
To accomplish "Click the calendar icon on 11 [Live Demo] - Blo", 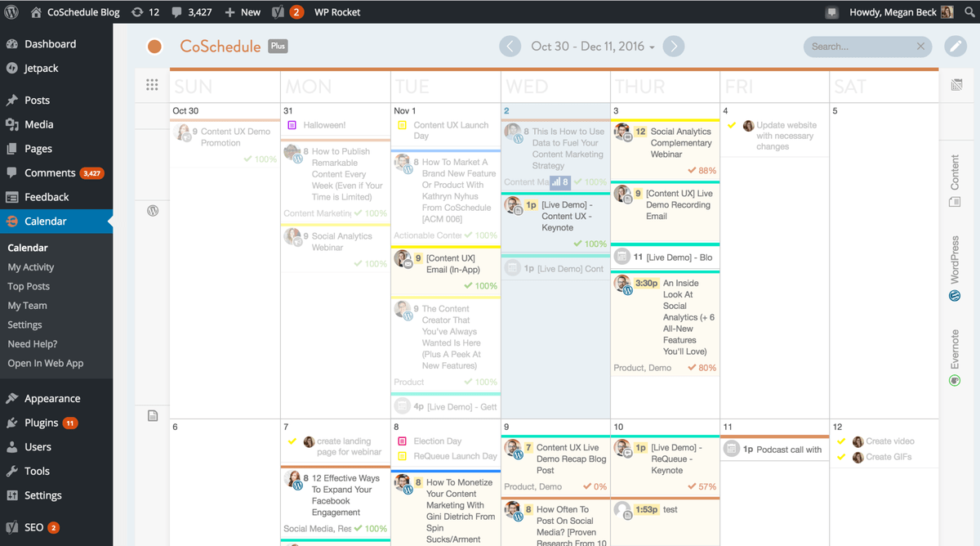I will 622,257.
